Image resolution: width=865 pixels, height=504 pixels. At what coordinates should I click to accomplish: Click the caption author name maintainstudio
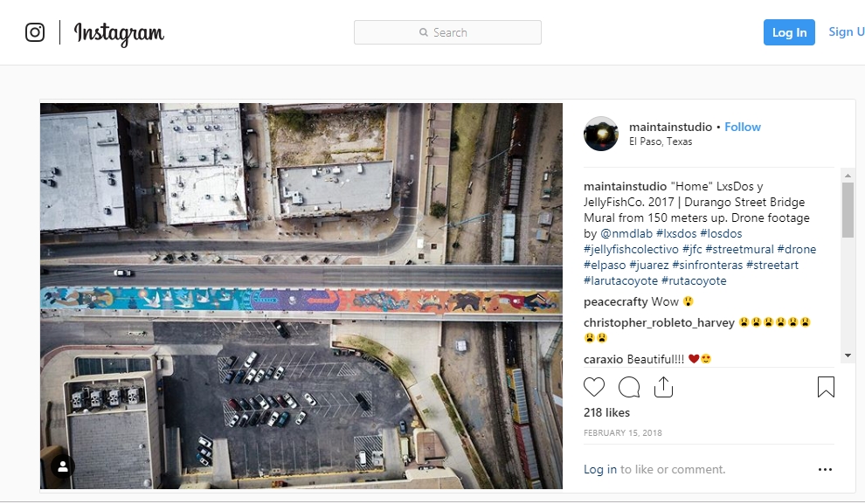point(625,186)
